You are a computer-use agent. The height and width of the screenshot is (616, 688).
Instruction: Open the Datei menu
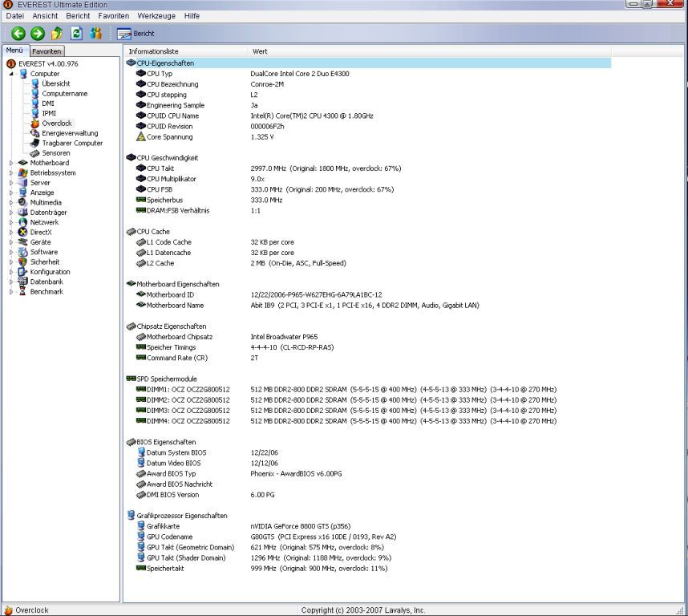(x=15, y=16)
